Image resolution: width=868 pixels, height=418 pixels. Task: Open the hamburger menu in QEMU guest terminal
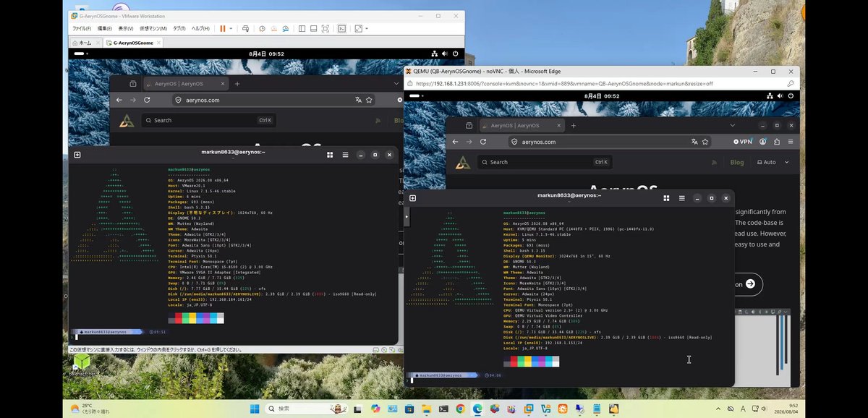coord(681,197)
